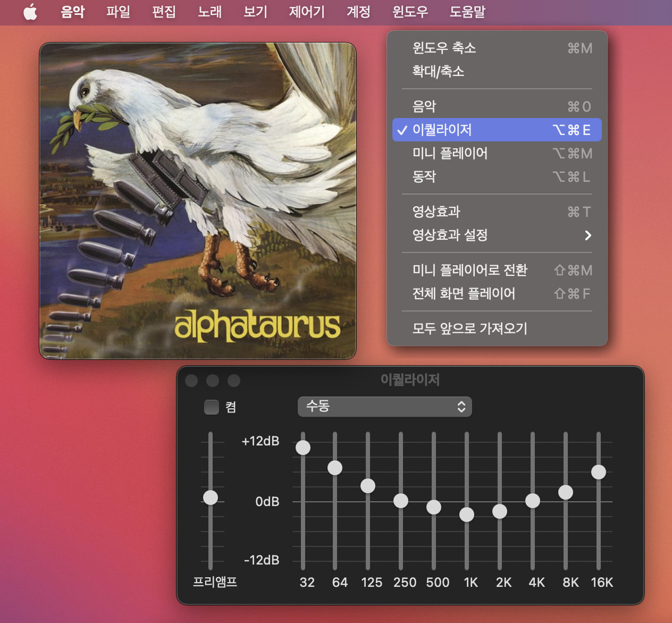Image resolution: width=672 pixels, height=623 pixels.
Task: Click the 프리앰프 slider knob
Action: point(211,498)
